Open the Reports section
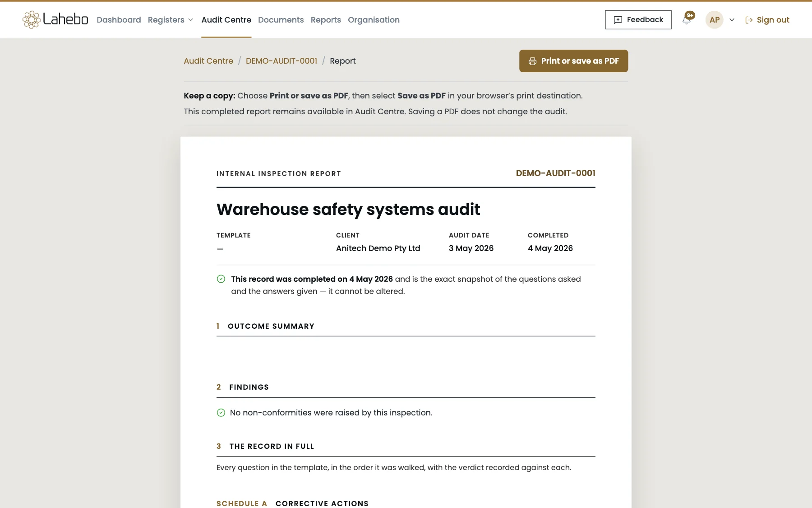Image resolution: width=812 pixels, height=508 pixels. (326, 20)
